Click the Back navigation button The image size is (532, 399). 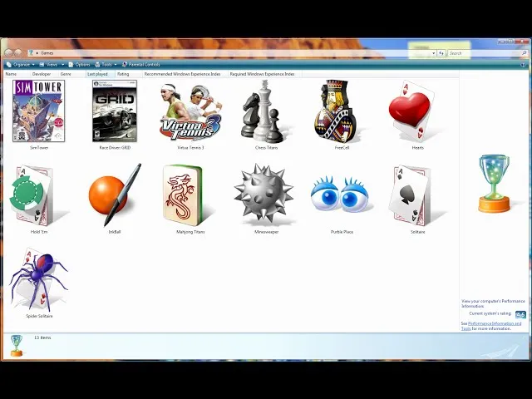(8, 53)
